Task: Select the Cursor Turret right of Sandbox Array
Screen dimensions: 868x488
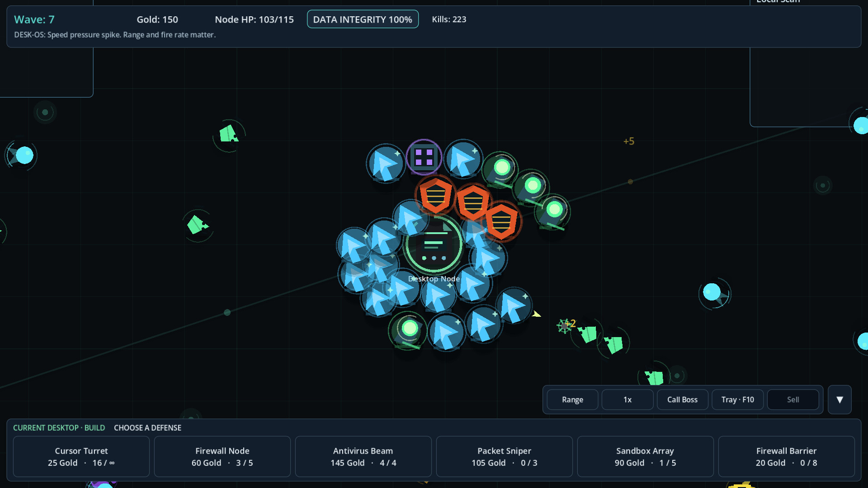Action: [463, 159]
